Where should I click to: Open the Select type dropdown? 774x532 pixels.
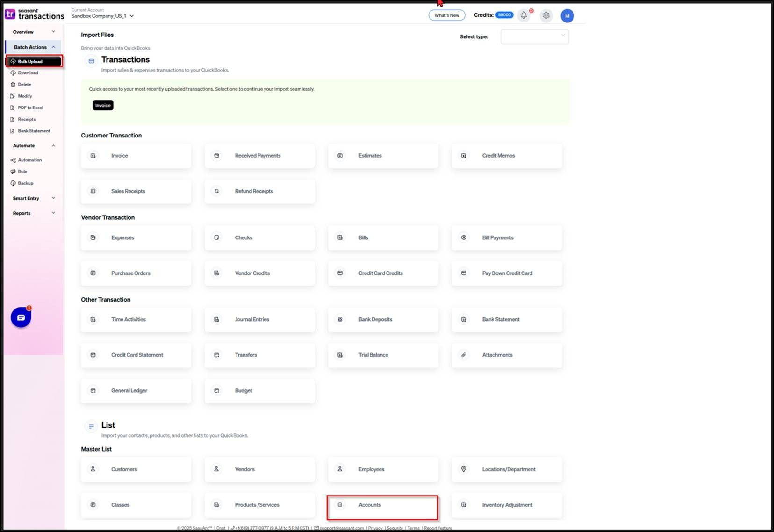tap(534, 36)
